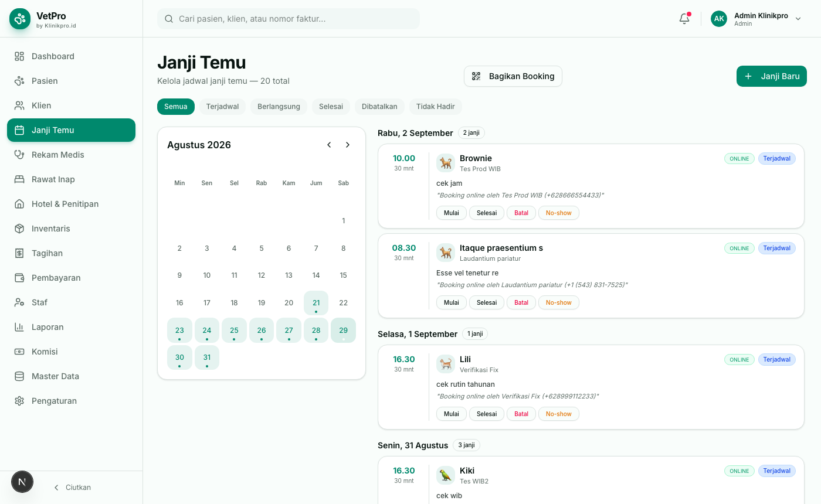Open Pasien from the sidebar
This screenshot has height=504, width=821.
(x=71, y=81)
